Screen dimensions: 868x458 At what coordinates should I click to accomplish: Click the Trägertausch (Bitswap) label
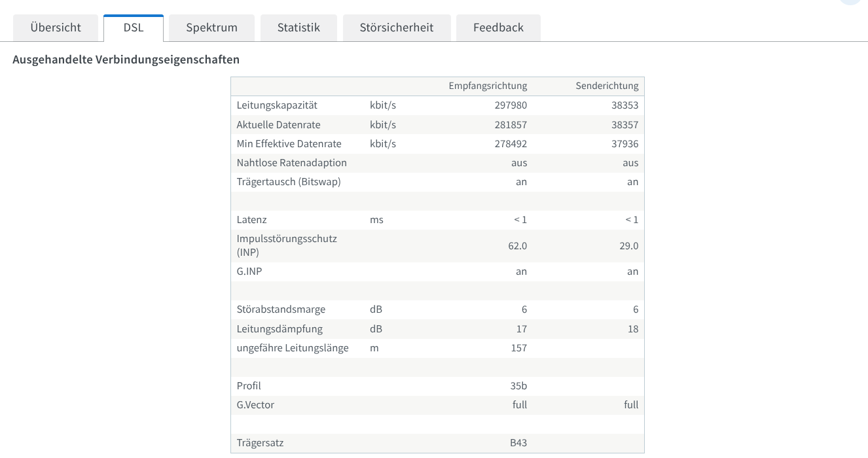coord(289,182)
